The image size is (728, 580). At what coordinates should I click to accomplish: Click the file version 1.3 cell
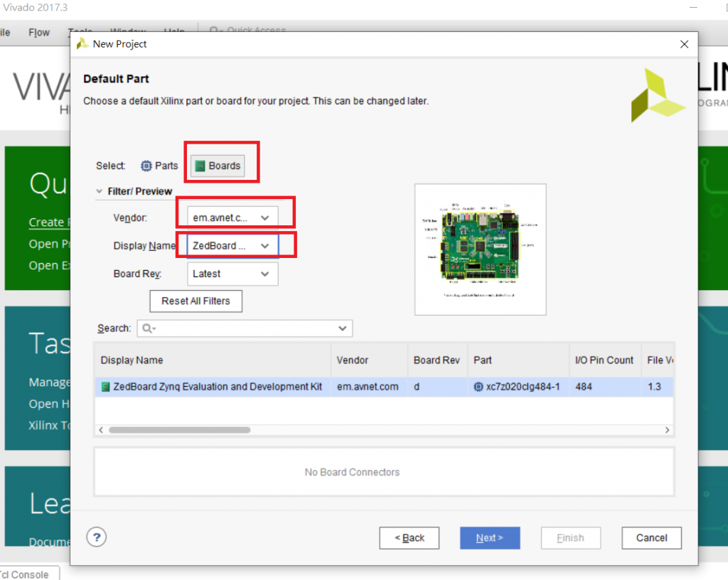point(658,387)
